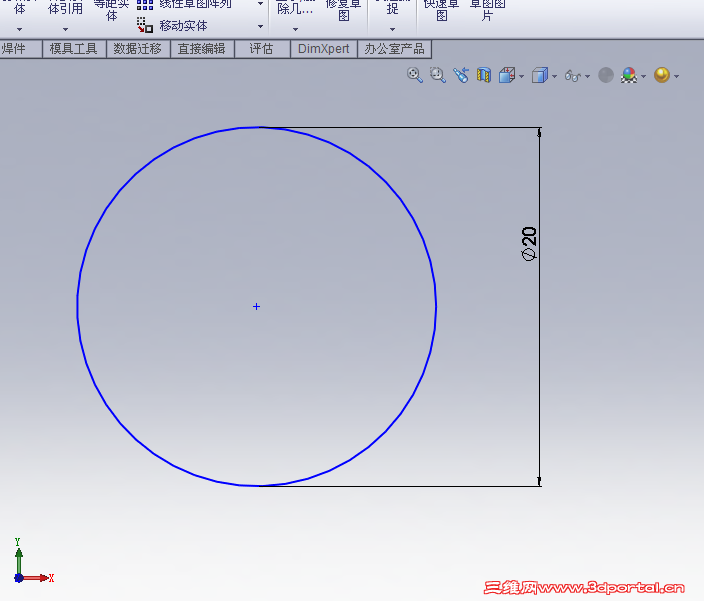Image resolution: width=704 pixels, height=601 pixels.
Task: Click the 等距实体 offset entities tool
Action: [x=111, y=10]
